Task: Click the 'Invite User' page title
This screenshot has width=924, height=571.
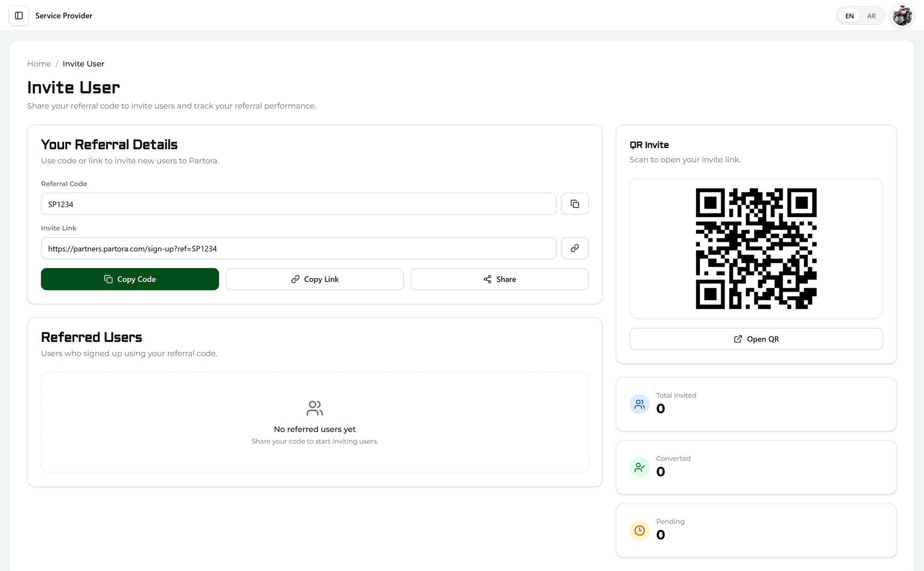Action: pos(73,87)
